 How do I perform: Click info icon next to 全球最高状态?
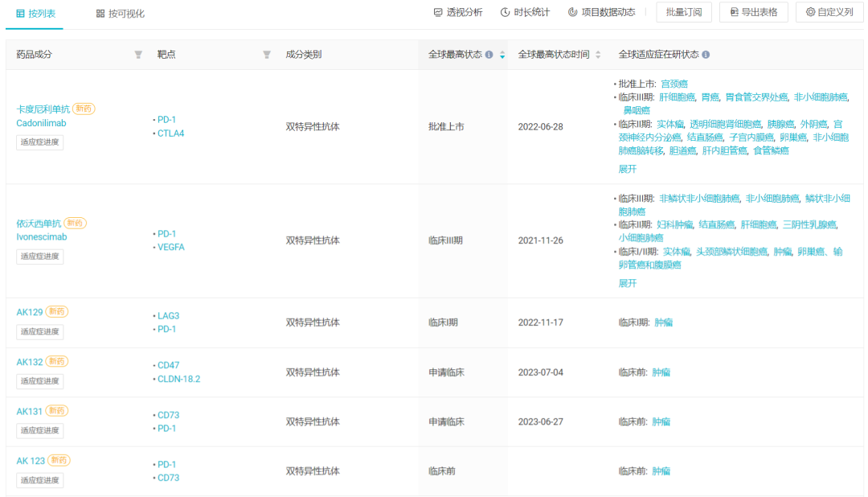(x=489, y=55)
